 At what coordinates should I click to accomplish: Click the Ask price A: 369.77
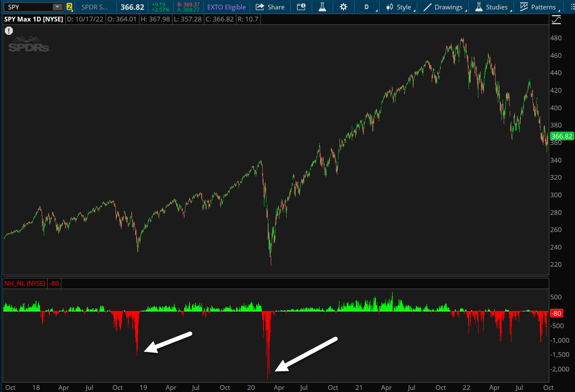pyautogui.click(x=188, y=10)
